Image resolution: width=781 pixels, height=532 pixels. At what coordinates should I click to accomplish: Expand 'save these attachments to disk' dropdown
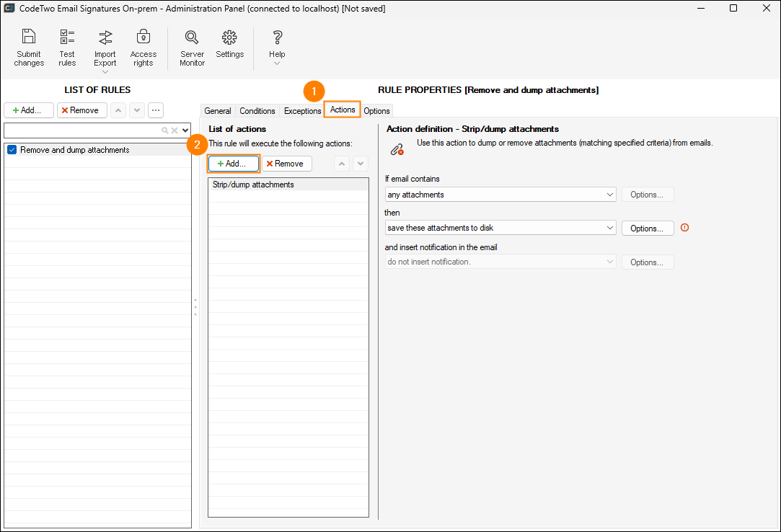click(x=610, y=228)
